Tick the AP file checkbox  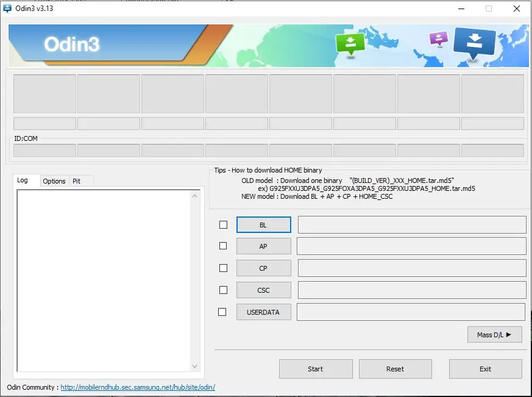223,246
